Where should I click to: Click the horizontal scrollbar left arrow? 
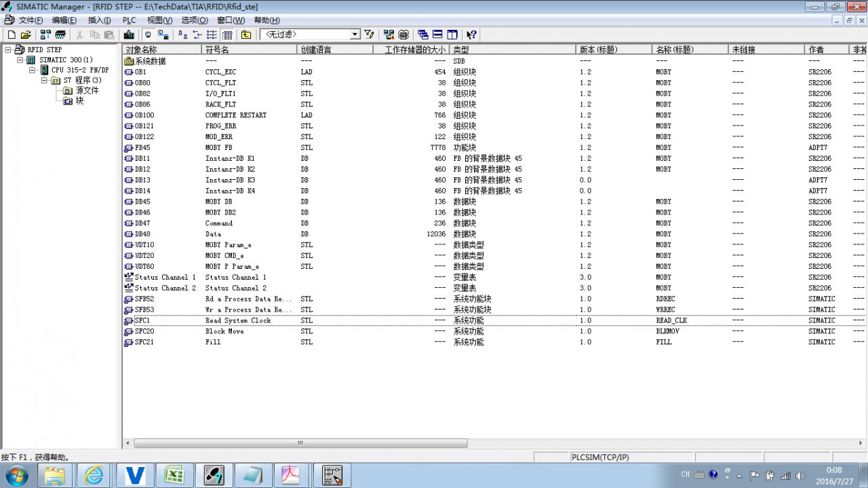click(128, 443)
